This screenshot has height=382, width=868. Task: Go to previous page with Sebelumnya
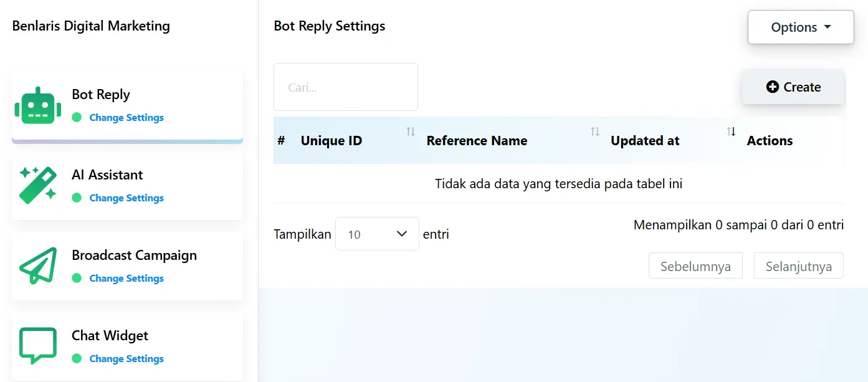(x=695, y=266)
